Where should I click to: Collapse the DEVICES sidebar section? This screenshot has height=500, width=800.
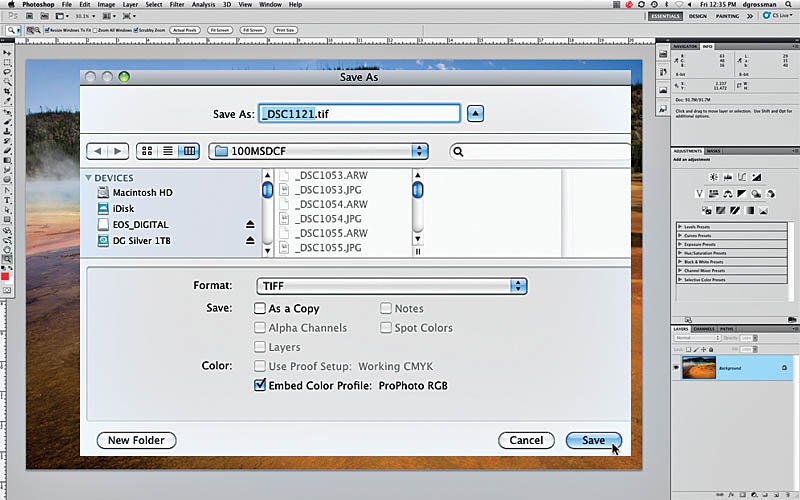[x=88, y=178]
